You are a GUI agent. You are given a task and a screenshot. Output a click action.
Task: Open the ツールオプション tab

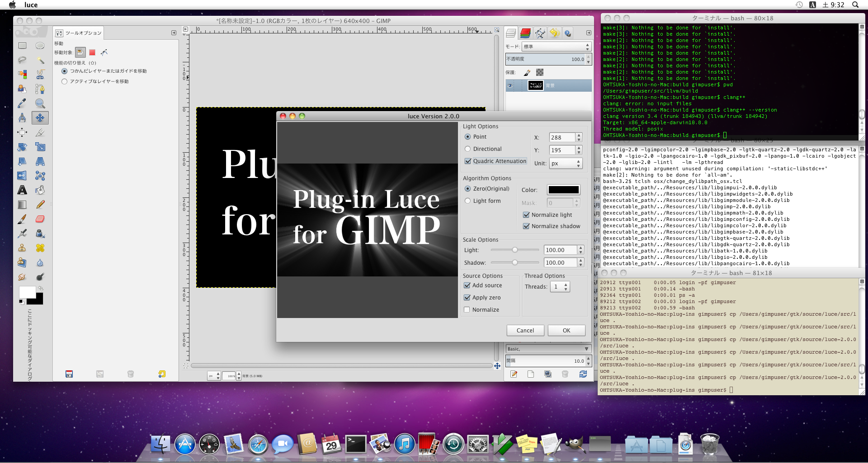(x=79, y=33)
